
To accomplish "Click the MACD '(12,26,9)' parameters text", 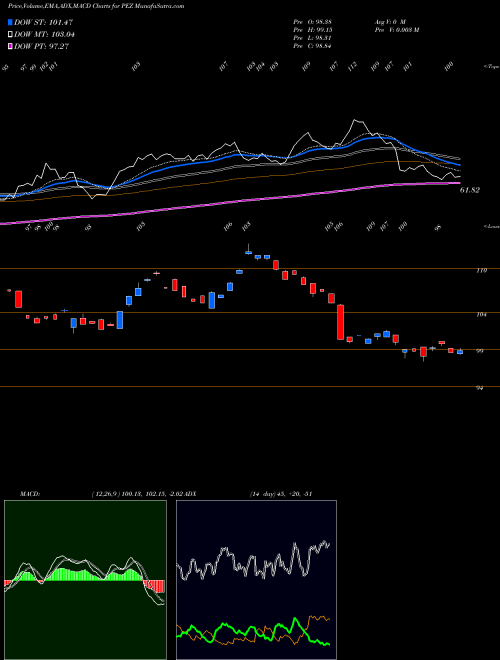I will 106,494.
